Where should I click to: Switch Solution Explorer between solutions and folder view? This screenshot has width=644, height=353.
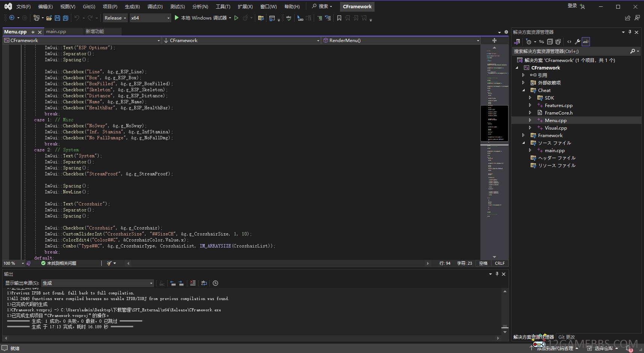[518, 42]
